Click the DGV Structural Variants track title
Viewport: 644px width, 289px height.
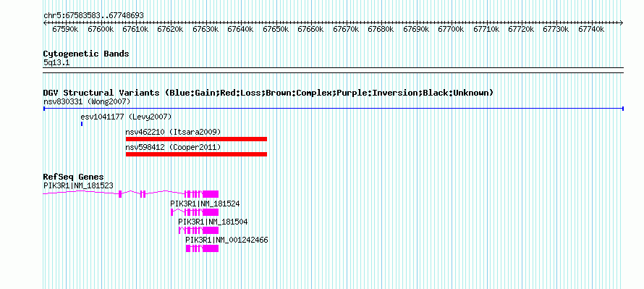point(268,93)
